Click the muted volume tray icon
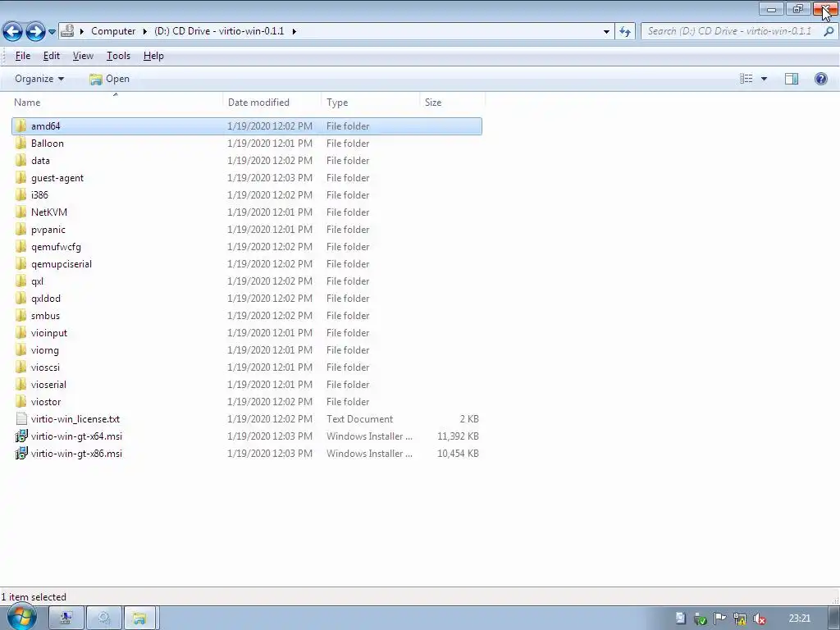Screen dimensions: 840x630 (x=759, y=619)
